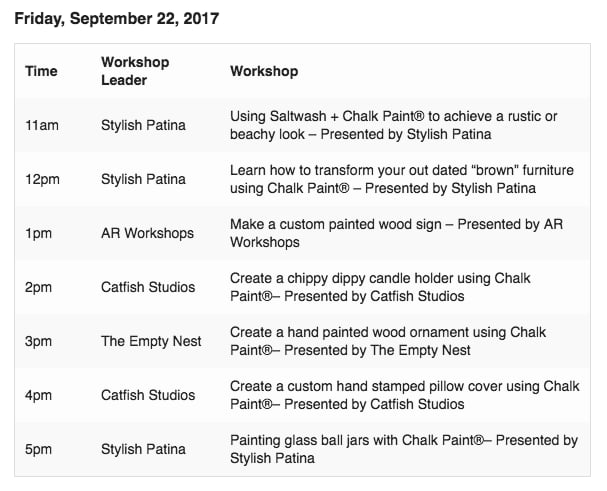Image resolution: width=607 pixels, height=491 pixels.
Task: Click the chippy dippy candle holder description
Action: click(x=380, y=287)
